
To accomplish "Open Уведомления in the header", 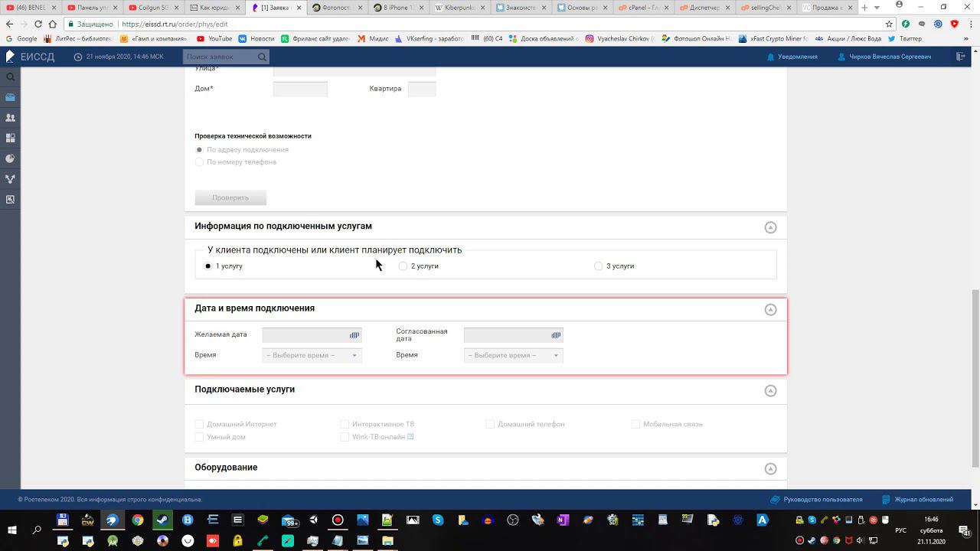I will [x=792, y=57].
